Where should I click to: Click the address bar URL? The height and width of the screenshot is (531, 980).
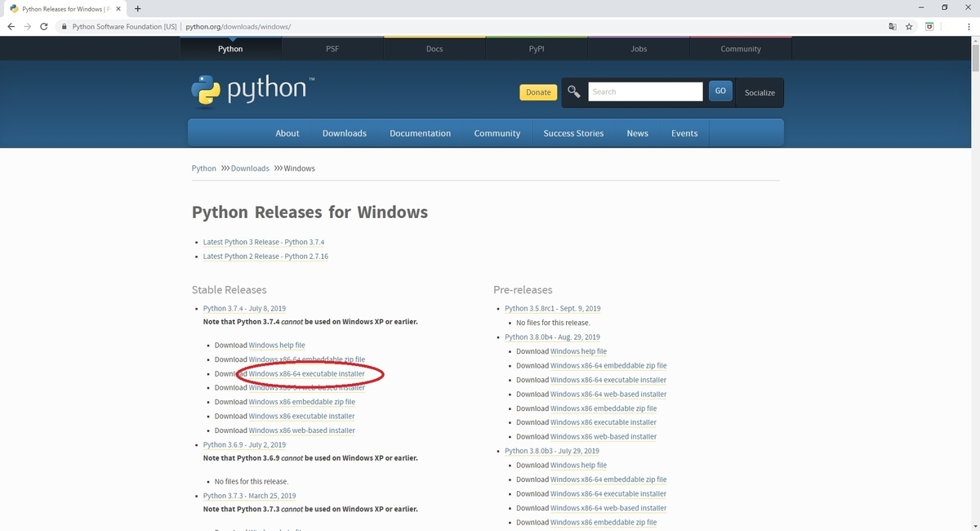[238, 26]
